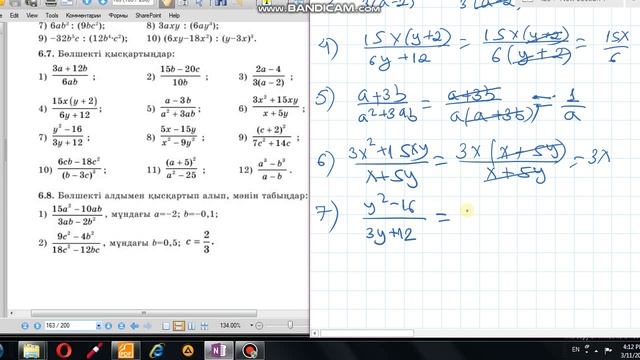Image resolution: width=640 pixels, height=360 pixels.
Task: Click the heading '6.8. Бөлшекті алдымен қысқартып алып'
Action: [173, 196]
